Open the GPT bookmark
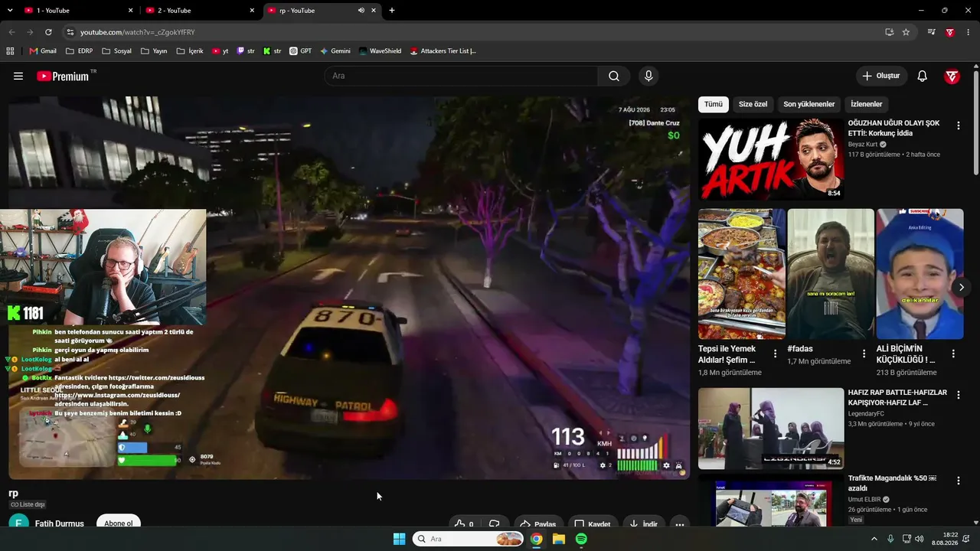Image resolution: width=980 pixels, height=551 pixels. pyautogui.click(x=300, y=51)
